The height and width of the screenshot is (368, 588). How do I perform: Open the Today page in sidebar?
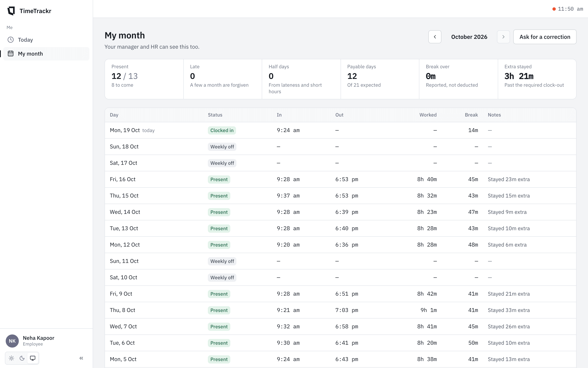coord(46,40)
